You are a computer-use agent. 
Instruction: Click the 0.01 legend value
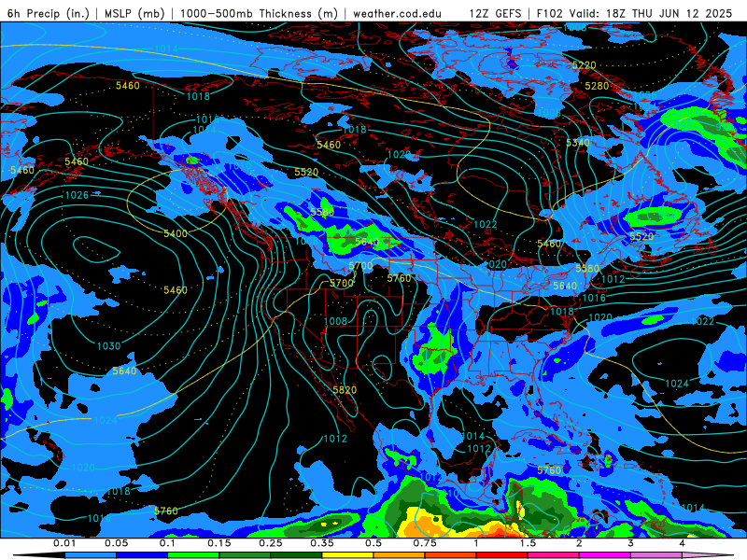pyautogui.click(x=64, y=543)
